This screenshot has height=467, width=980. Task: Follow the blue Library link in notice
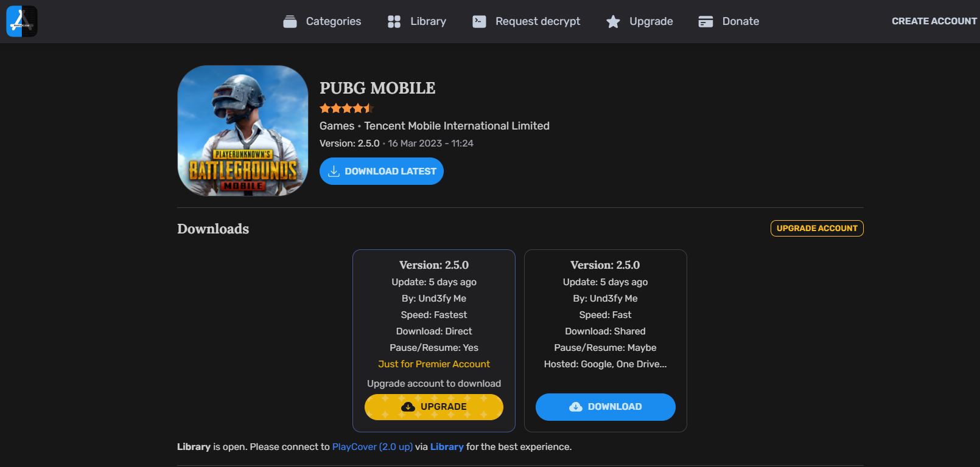click(447, 447)
